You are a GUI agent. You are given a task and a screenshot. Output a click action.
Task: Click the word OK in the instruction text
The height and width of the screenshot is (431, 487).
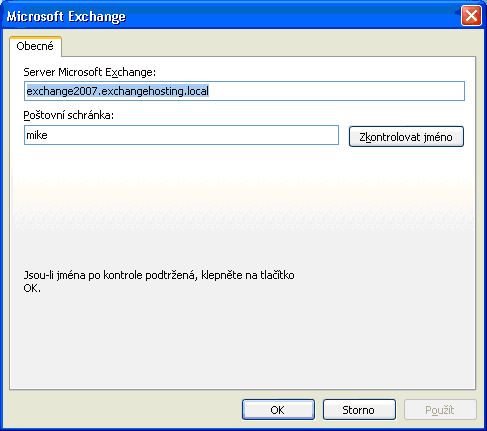(32, 288)
